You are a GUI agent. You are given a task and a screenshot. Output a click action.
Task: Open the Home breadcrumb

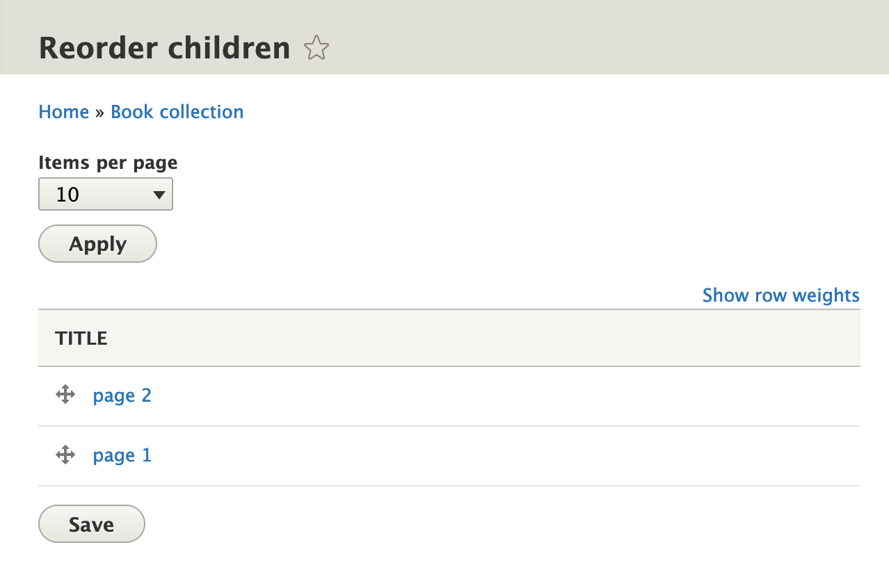coord(63,111)
